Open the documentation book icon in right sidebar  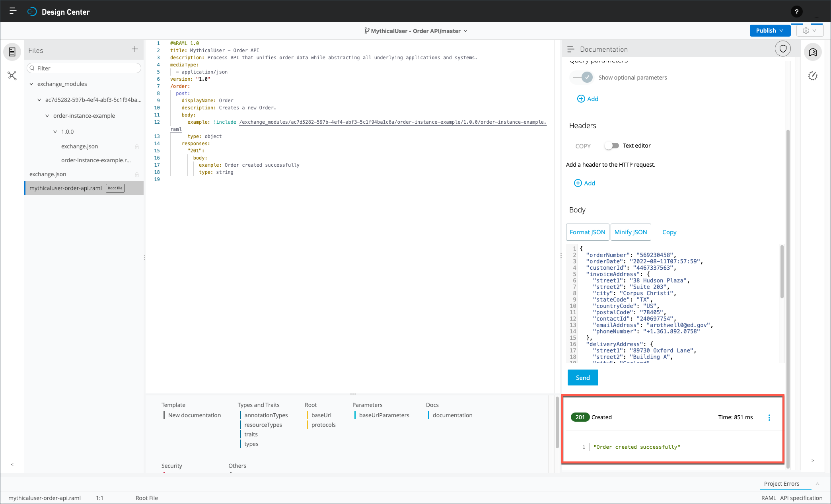[x=813, y=52]
